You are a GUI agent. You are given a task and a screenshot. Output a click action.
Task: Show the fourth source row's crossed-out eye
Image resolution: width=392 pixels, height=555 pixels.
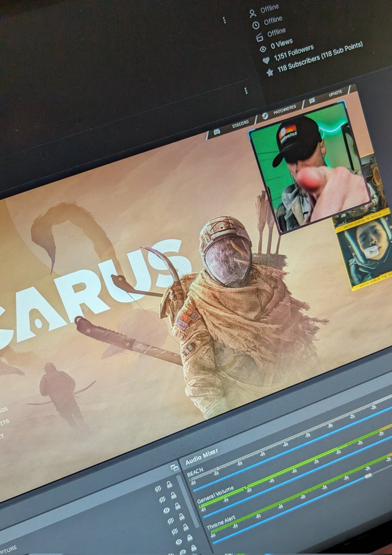click(x=171, y=521)
